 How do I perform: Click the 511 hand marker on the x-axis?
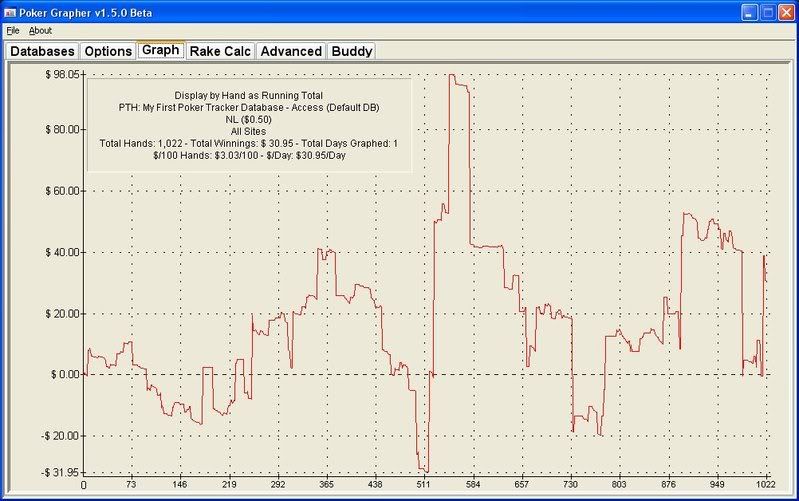coord(424,485)
